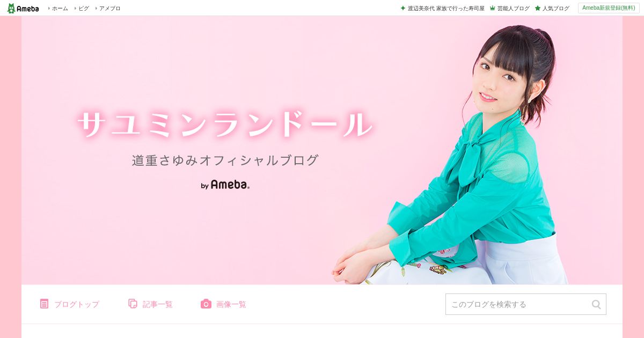Click the ブログトップ document icon
This screenshot has height=338, width=644.
(44, 304)
